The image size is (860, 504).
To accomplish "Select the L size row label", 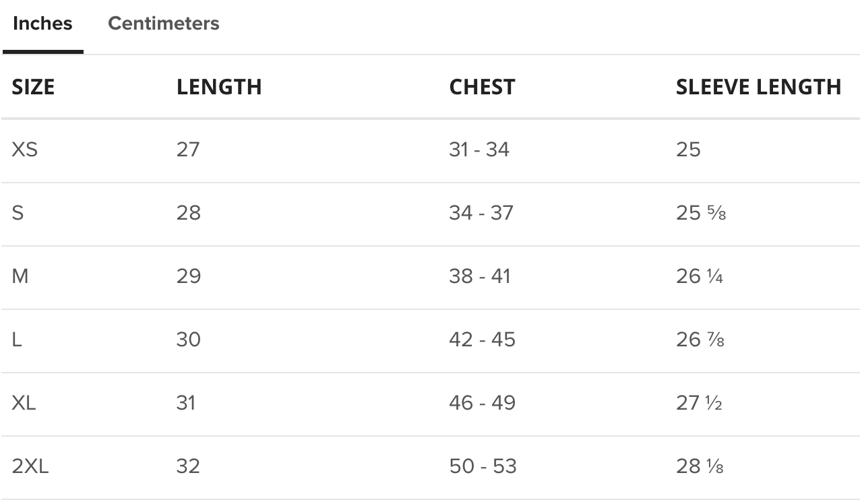I will [x=17, y=340].
